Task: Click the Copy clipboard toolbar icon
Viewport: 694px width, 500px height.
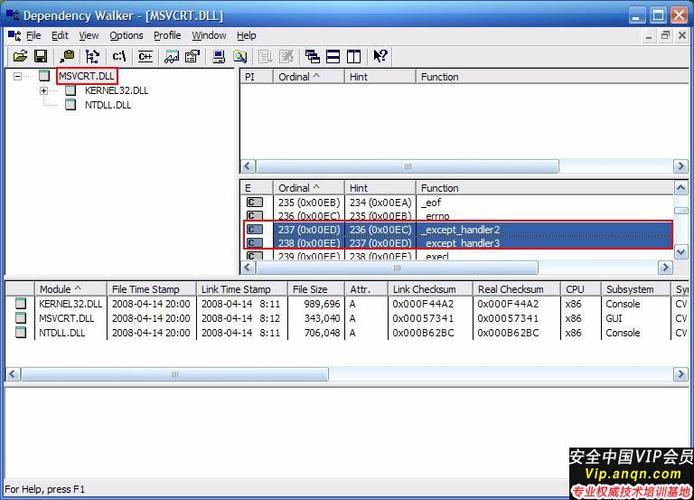Action: coord(67,56)
